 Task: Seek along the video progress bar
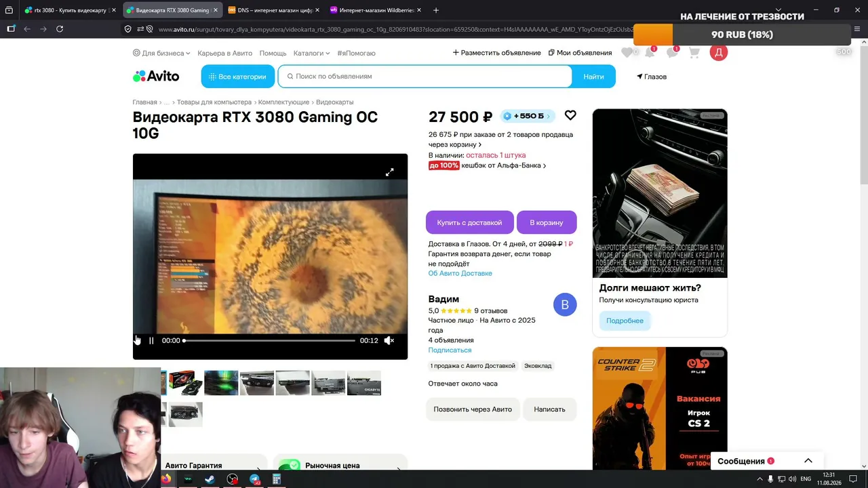pyautogui.click(x=269, y=340)
